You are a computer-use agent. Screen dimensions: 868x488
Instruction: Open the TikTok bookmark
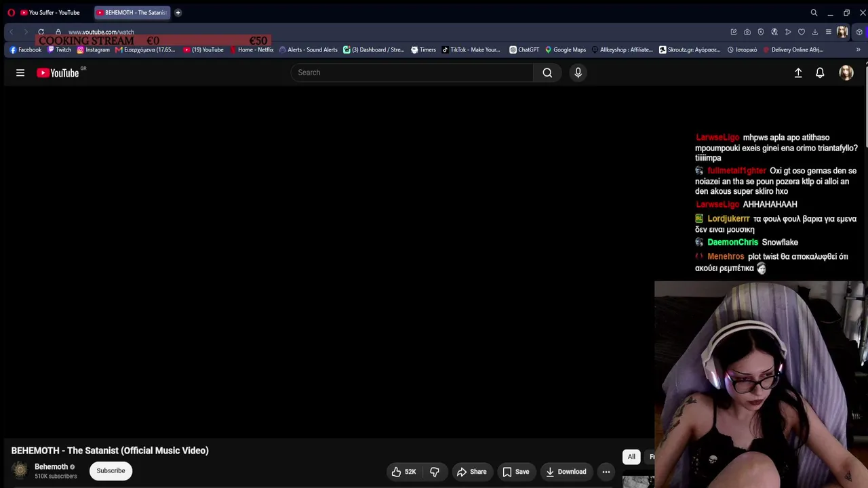471,49
